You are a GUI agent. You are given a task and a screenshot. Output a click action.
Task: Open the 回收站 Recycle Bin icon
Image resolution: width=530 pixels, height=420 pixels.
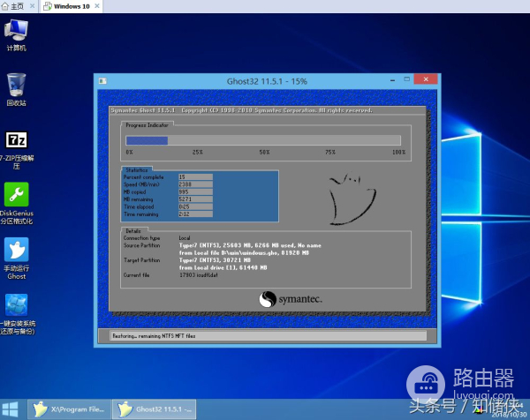coord(16,86)
